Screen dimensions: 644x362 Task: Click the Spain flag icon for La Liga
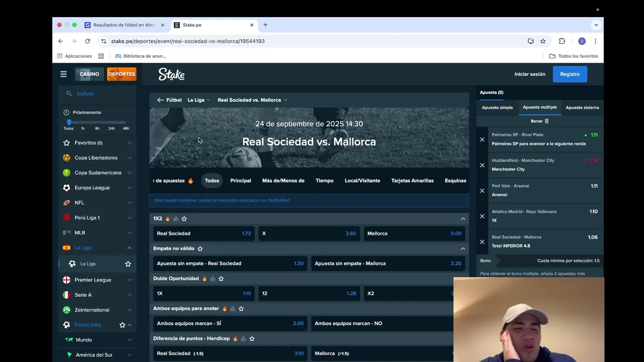point(66,247)
